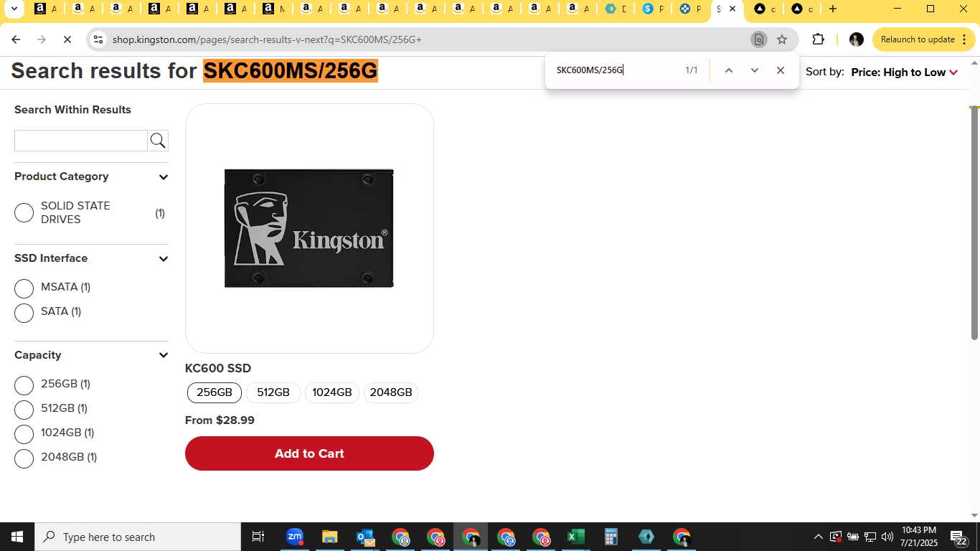Screen dimensions: 980x551
Task: Open the Windows Start menu
Action: [x=17, y=537]
